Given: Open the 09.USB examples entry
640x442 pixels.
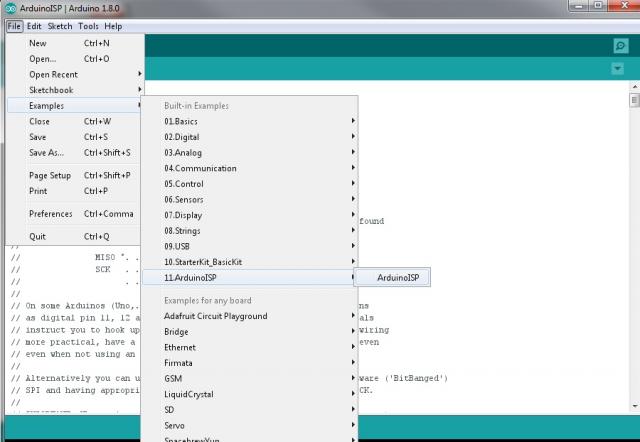Looking at the screenshot, I should 249,246.
